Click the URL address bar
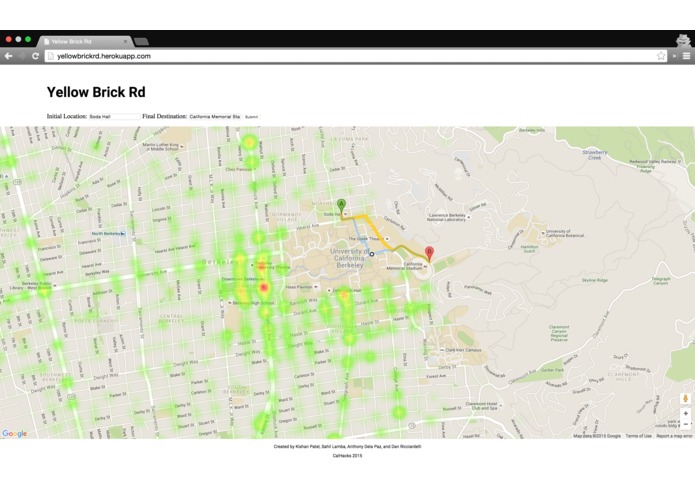The image size is (695, 494). [355, 56]
